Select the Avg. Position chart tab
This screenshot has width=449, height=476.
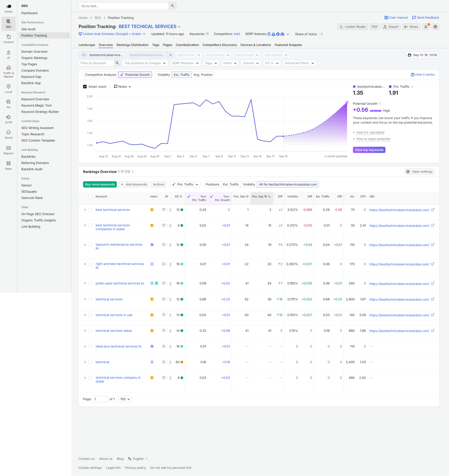click(203, 75)
